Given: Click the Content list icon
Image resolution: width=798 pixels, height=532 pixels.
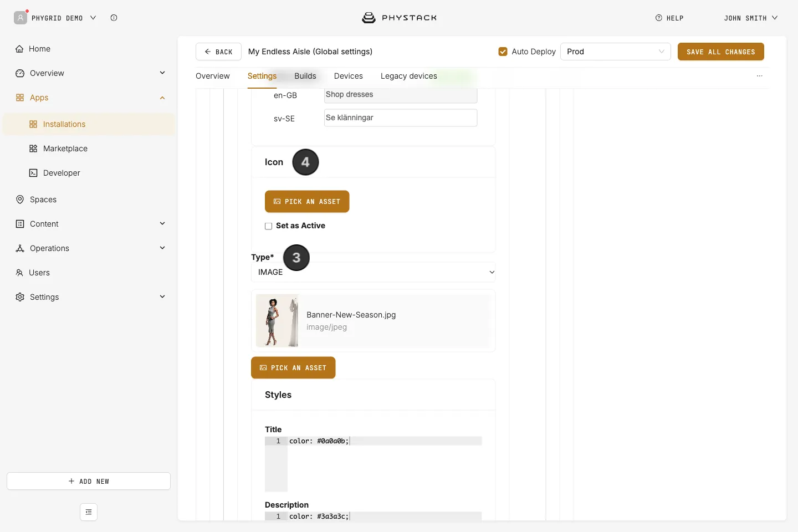Looking at the screenshot, I should coord(20,224).
